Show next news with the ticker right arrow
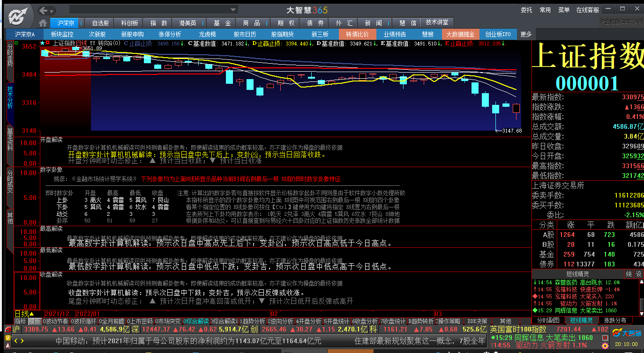644x353 pixels. coord(22,341)
